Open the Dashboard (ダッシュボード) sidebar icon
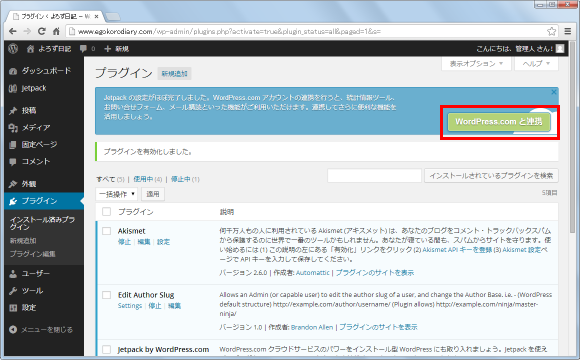The image size is (580, 360). 13,71
